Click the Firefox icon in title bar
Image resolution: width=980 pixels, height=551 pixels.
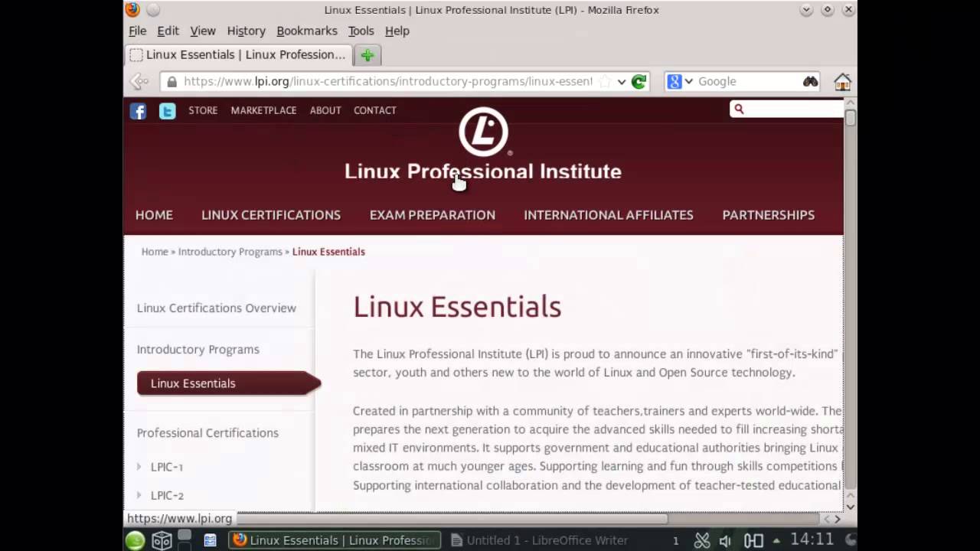click(132, 10)
